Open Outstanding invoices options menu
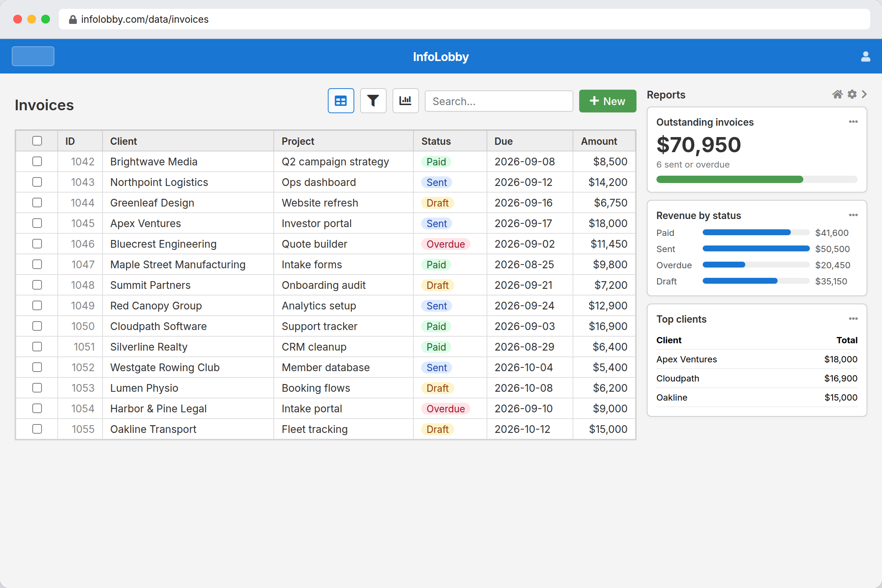The width and height of the screenshot is (882, 588). point(853,122)
